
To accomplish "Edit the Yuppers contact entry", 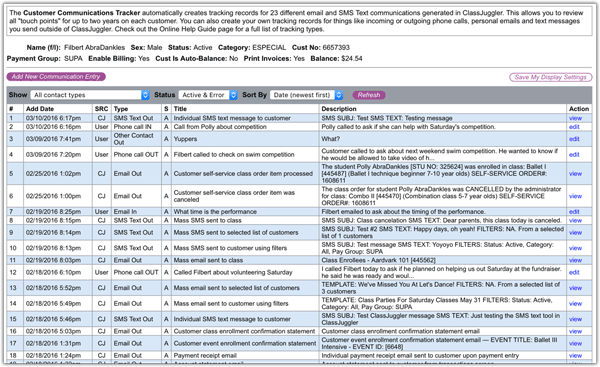I will point(574,139).
